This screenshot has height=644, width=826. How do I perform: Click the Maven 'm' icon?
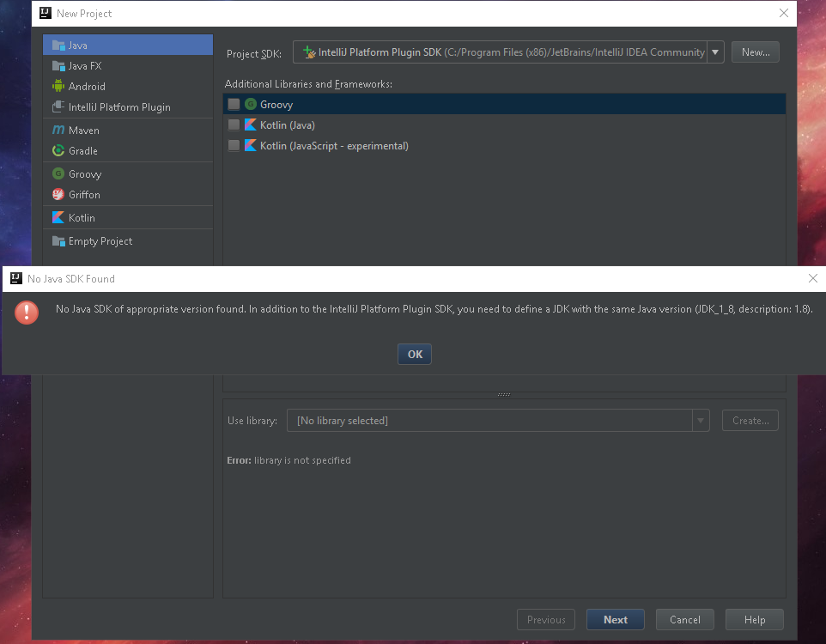[58, 130]
